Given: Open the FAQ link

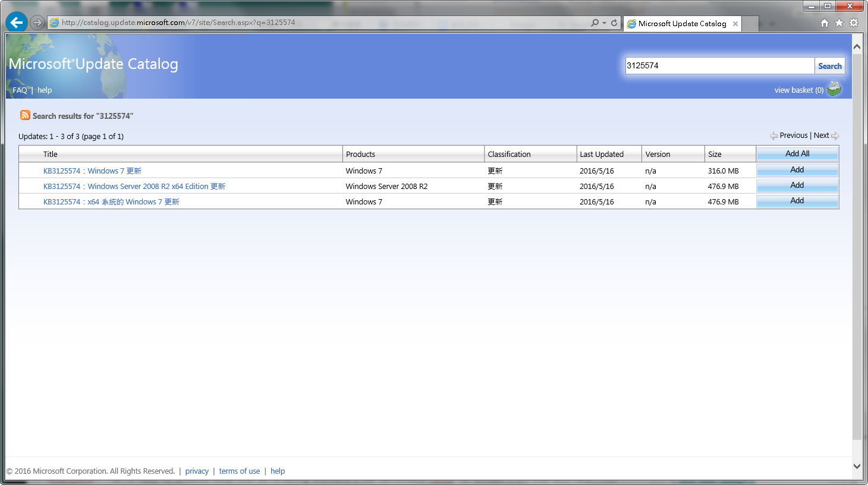Looking at the screenshot, I should (20, 90).
